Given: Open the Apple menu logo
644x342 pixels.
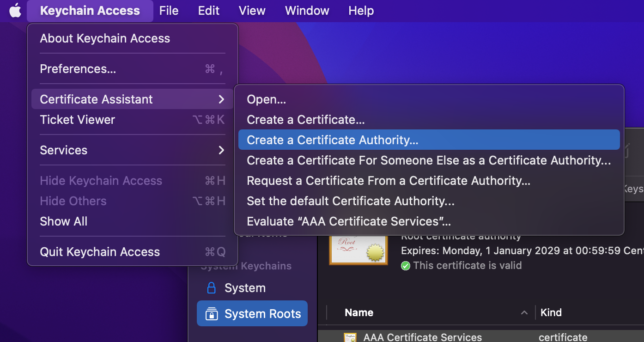Looking at the screenshot, I should (15, 11).
